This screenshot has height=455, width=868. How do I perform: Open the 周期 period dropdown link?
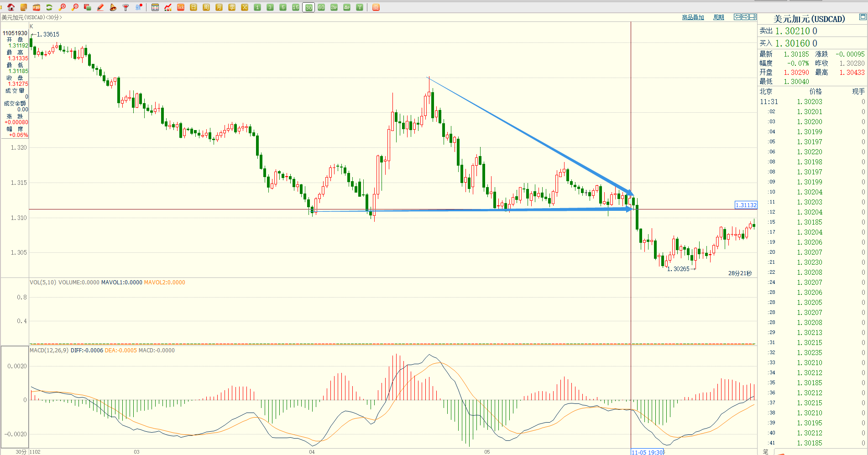[x=718, y=17]
